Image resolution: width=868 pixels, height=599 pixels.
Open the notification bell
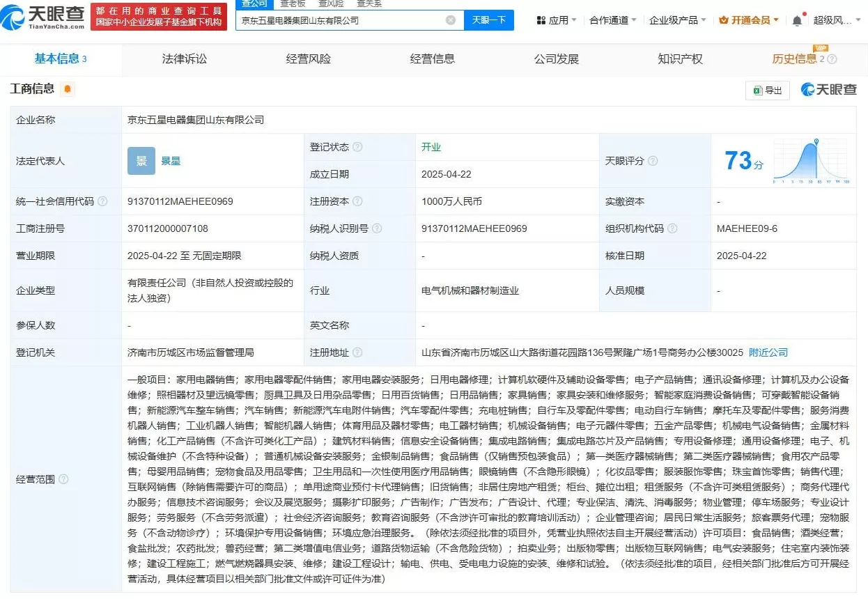click(x=797, y=20)
